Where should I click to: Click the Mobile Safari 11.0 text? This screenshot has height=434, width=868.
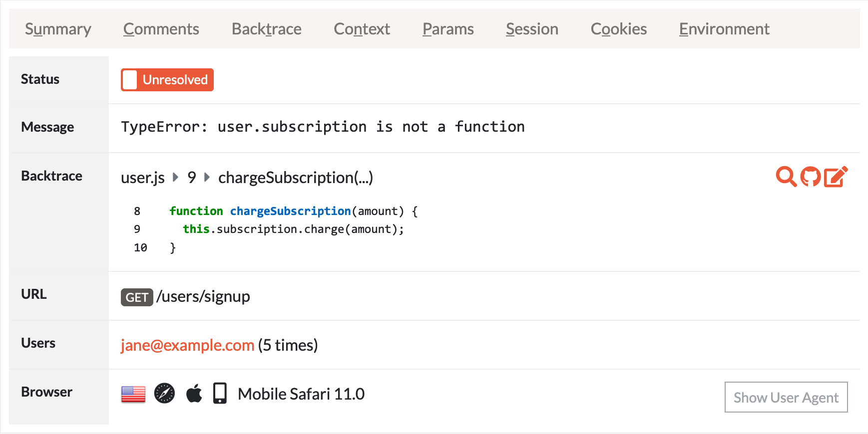pyautogui.click(x=301, y=394)
